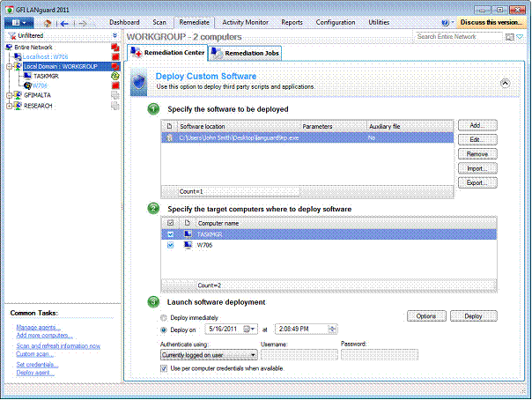This screenshot has width=532, height=400.
Task: Click the W706 computer icon in target list
Action: click(188, 245)
